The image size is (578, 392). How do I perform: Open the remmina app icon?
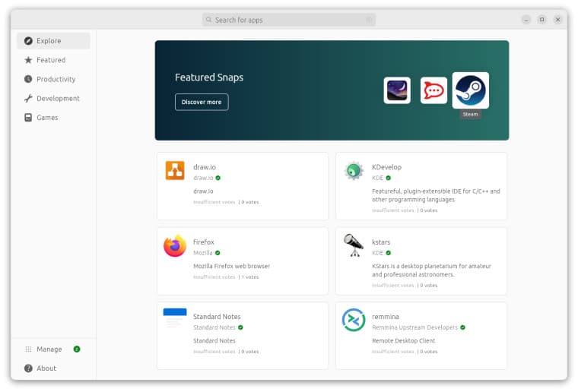tap(354, 320)
